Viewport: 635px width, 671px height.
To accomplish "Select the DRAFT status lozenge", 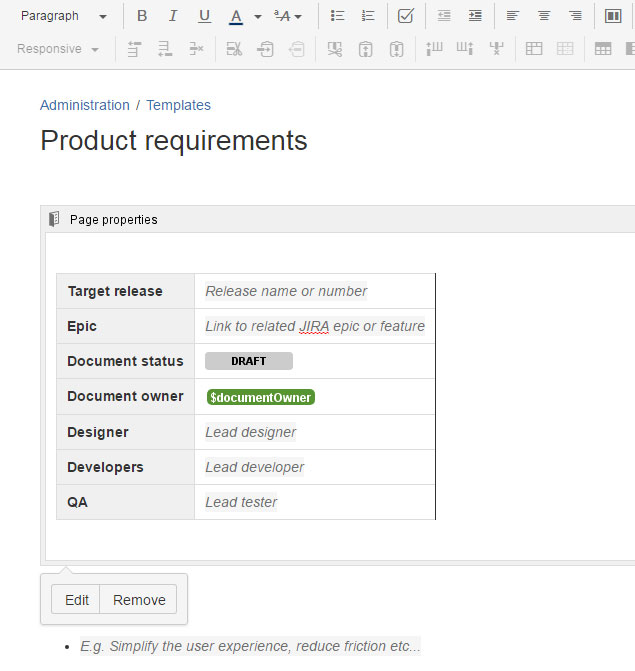I will (249, 361).
